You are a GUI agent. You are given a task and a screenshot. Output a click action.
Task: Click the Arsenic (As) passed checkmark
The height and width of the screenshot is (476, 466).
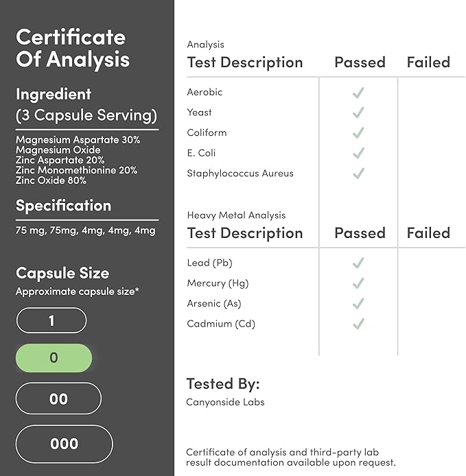pyautogui.click(x=358, y=304)
